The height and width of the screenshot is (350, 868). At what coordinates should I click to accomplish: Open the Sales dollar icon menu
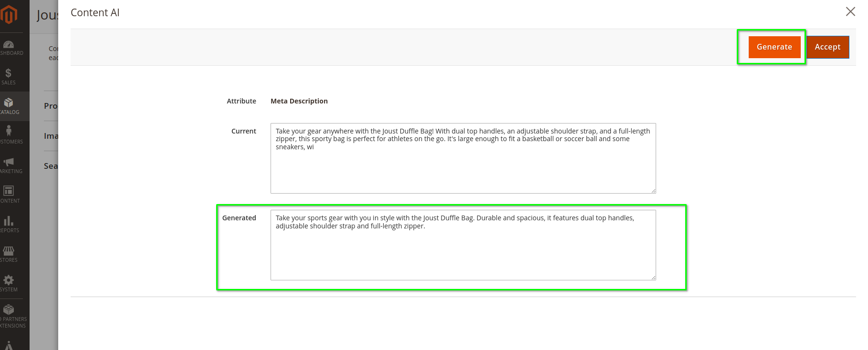(8, 73)
